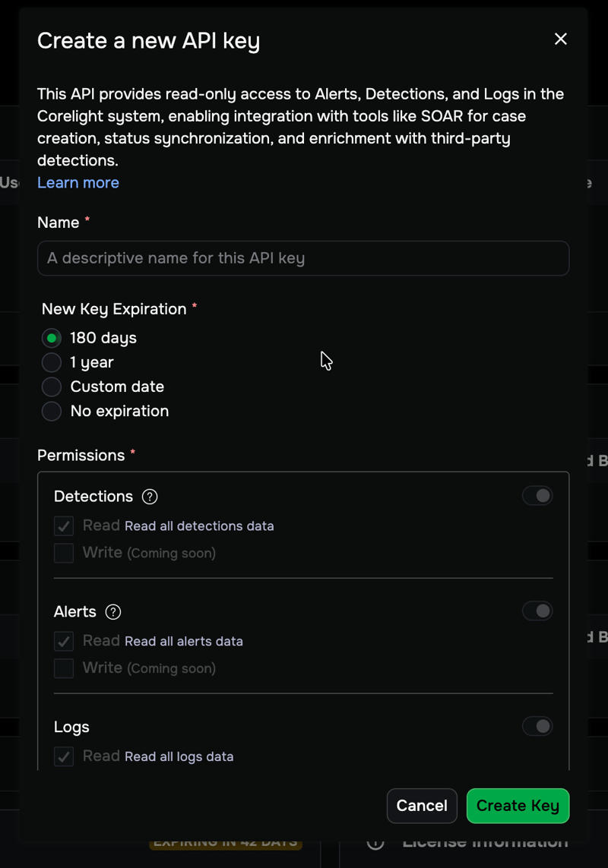Choose Custom date expiration
The image size is (608, 868).
[x=52, y=387]
